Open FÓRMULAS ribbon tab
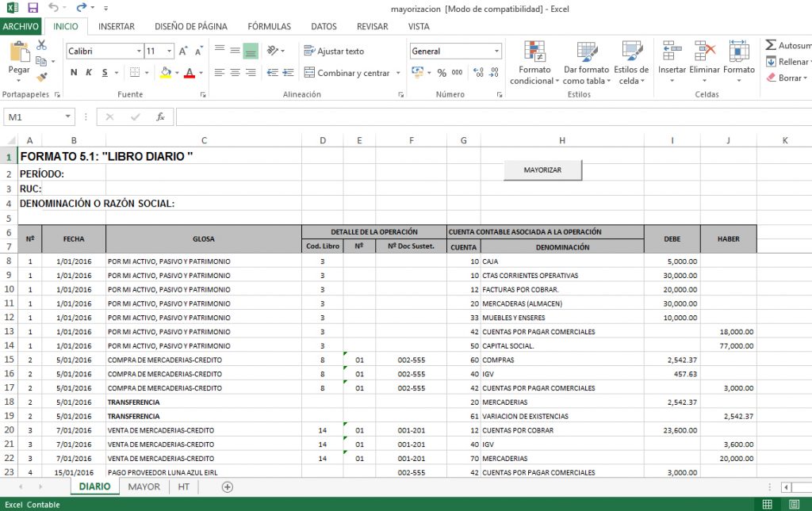 click(270, 26)
